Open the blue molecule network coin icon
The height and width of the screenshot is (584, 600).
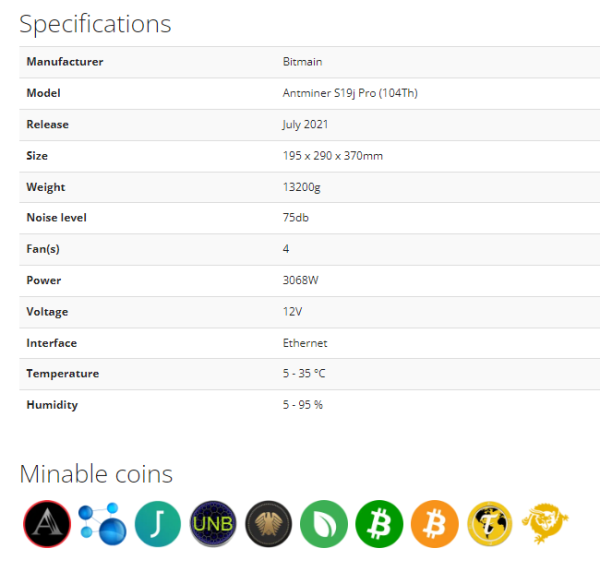click(x=102, y=524)
